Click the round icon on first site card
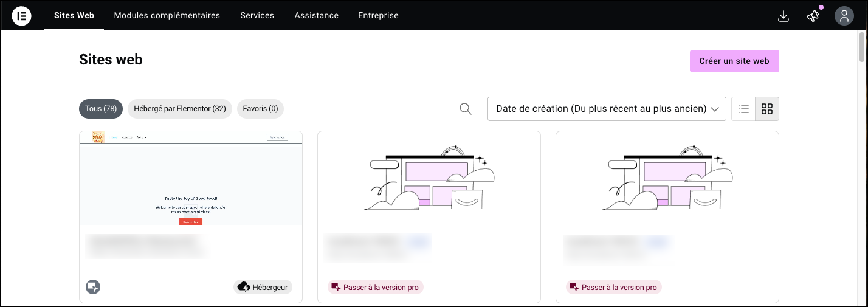 (x=93, y=287)
